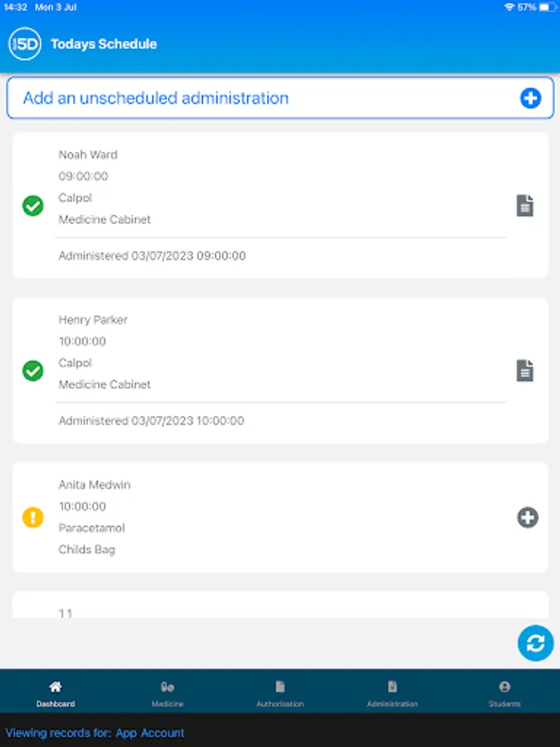The width and height of the screenshot is (560, 747).
Task: Tap the 5D app logo
Action: pyautogui.click(x=25, y=44)
